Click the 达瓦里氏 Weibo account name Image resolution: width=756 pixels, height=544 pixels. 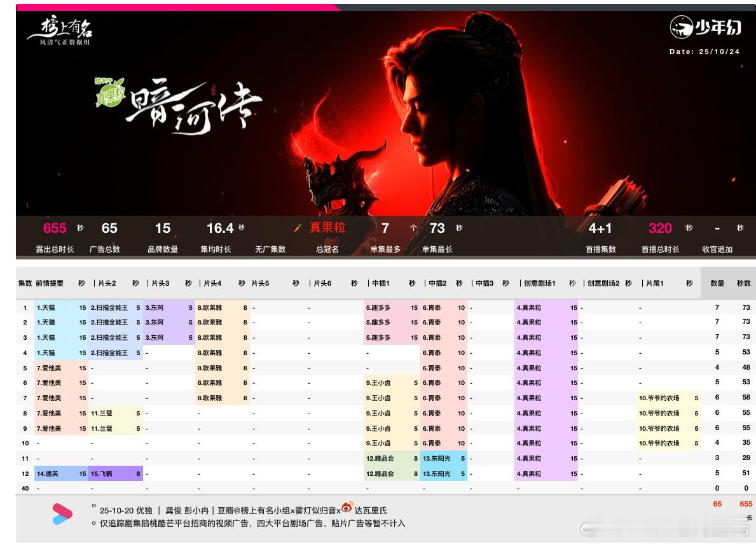coord(371,510)
